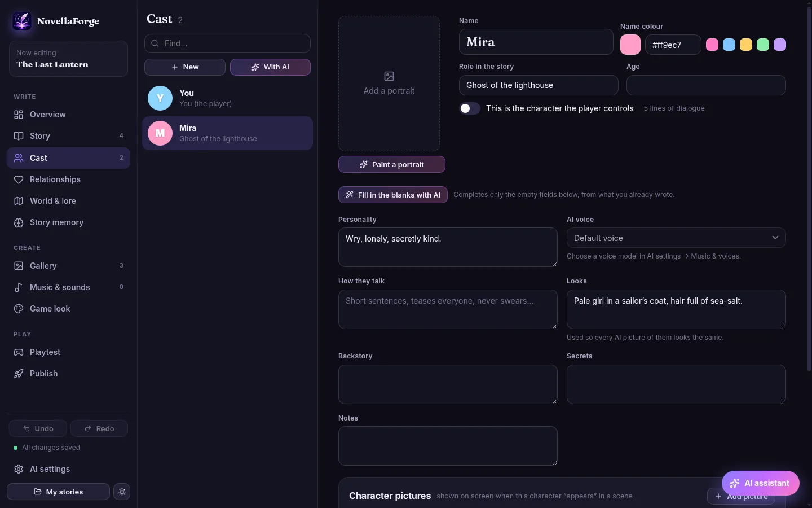
Task: Create a New cast member
Action: pos(185,67)
